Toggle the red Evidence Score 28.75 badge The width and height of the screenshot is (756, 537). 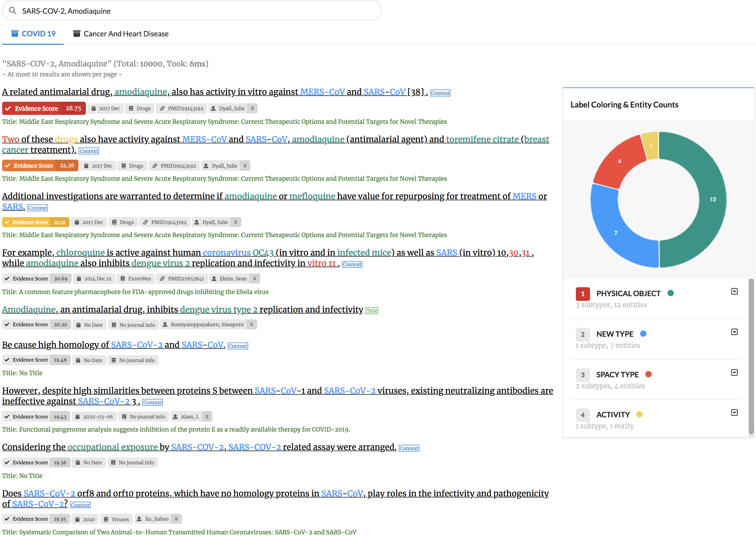pos(44,109)
